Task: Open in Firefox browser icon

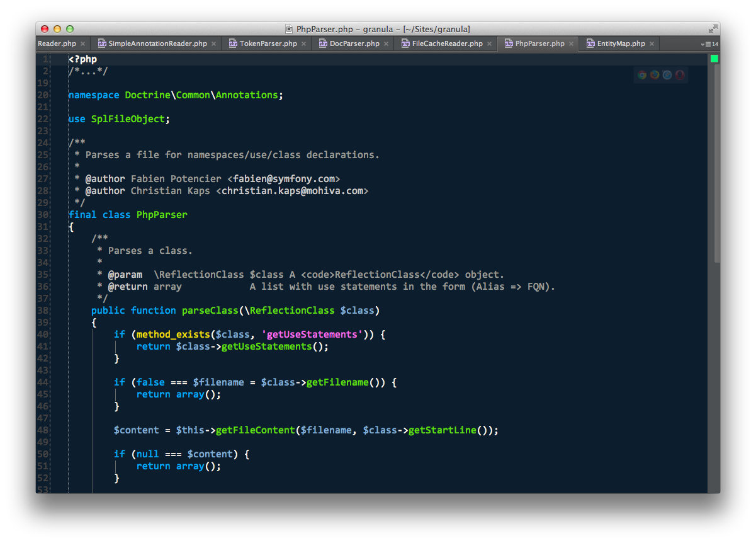Action: 655,75
